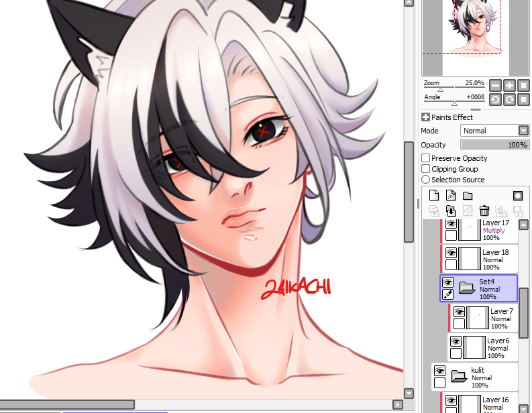Click the disabled clear layer eraser icon
The width and height of the screenshot is (532, 413).
coord(468,211)
